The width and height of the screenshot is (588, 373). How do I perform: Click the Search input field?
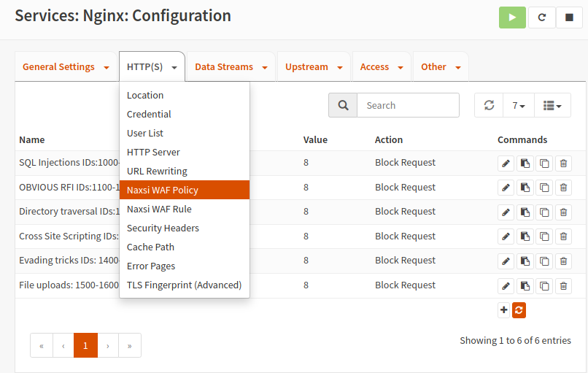pyautogui.click(x=408, y=105)
